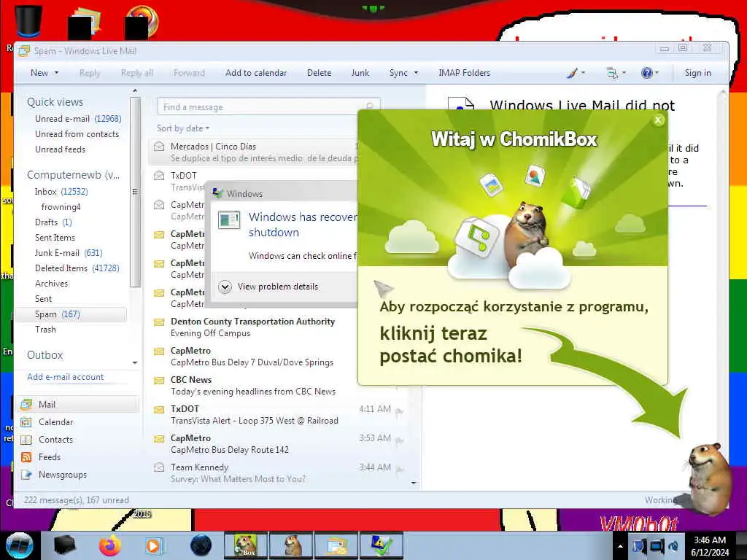Open ChomikBox taskbar button
The height and width of the screenshot is (560, 747).
coord(246,545)
